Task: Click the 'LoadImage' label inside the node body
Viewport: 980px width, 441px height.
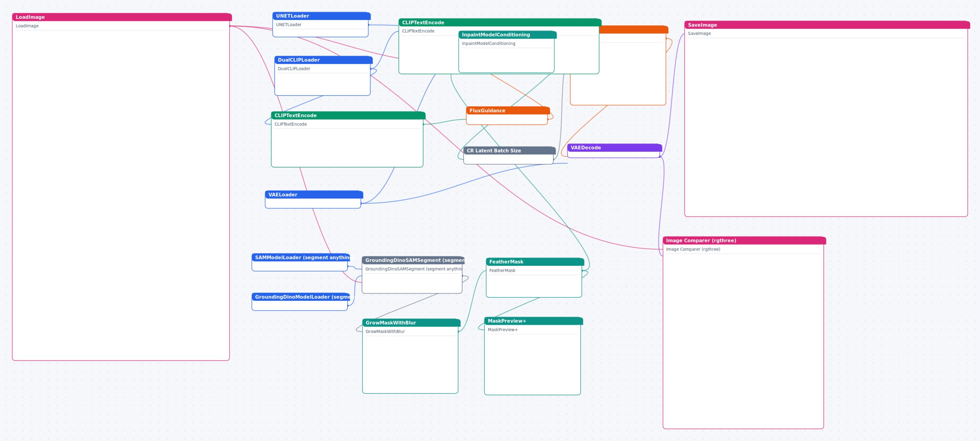Action: tap(27, 26)
